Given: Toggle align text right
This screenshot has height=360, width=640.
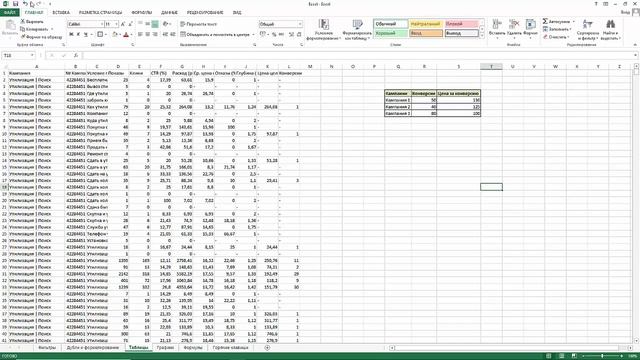Looking at the screenshot, I should coord(155,35).
